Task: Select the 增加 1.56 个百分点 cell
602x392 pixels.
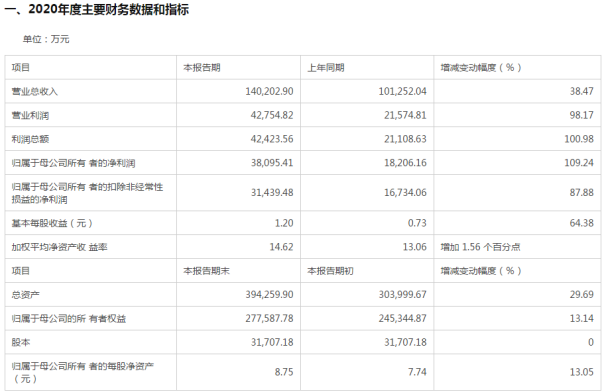Action: [x=480, y=247]
